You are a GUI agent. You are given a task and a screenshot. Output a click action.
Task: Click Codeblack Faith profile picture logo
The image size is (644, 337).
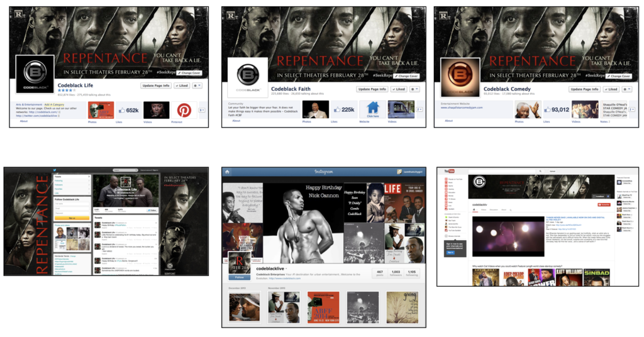click(x=248, y=77)
